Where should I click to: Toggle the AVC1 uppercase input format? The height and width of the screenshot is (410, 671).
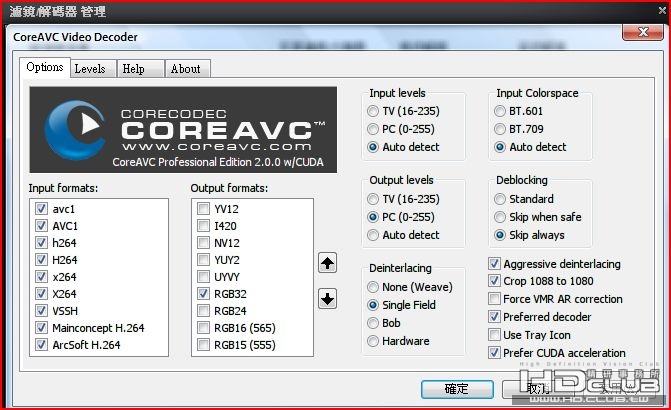click(x=41, y=226)
